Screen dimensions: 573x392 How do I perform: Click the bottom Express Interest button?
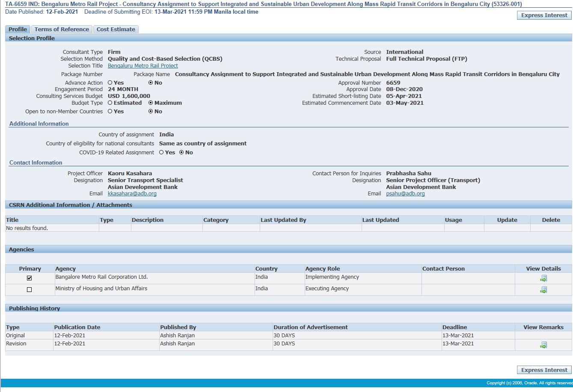(x=544, y=370)
